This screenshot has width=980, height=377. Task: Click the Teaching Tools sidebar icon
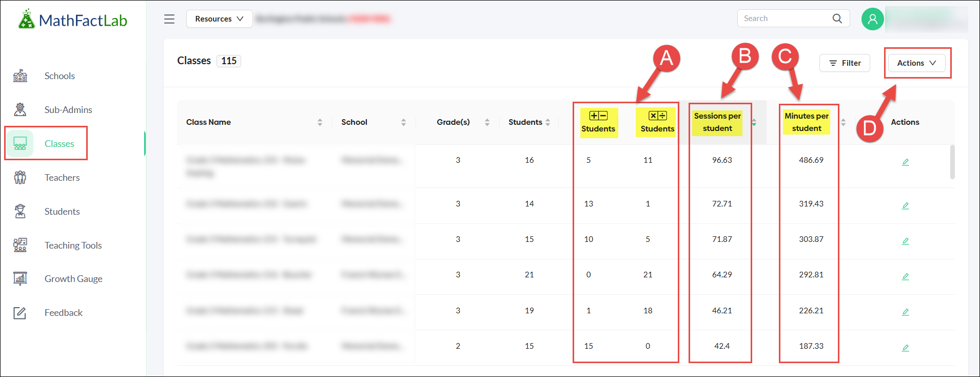(x=20, y=245)
